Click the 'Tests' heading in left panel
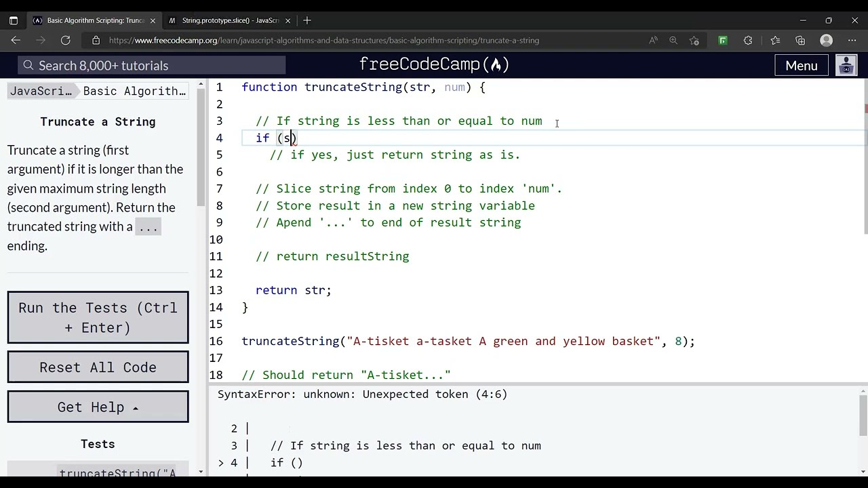The width and height of the screenshot is (868, 488). [98, 444]
